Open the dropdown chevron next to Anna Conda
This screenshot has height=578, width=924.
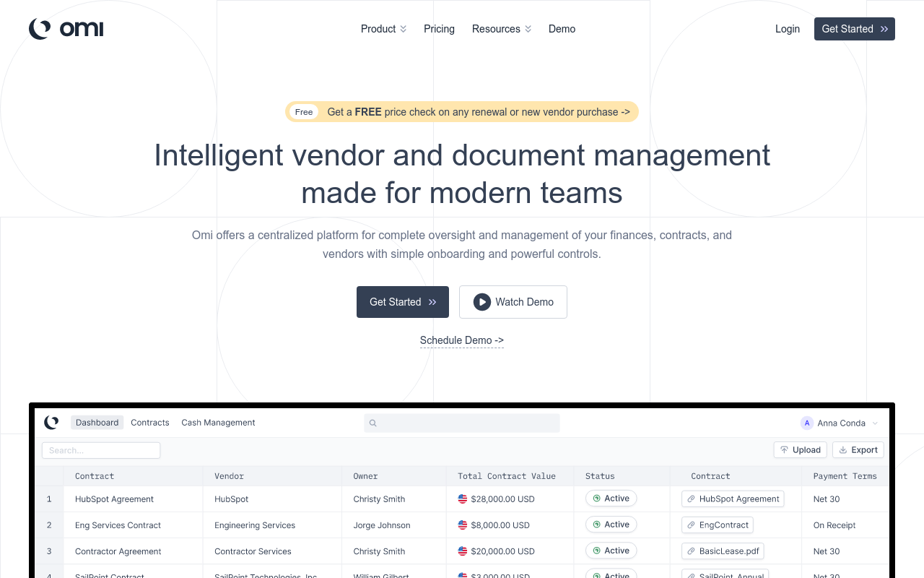tap(875, 423)
